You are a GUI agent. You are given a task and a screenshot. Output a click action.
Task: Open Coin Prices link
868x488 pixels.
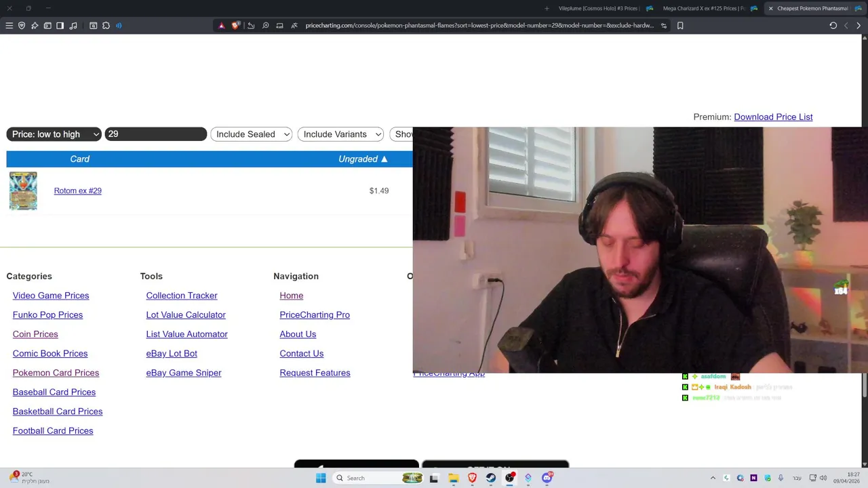(35, 334)
